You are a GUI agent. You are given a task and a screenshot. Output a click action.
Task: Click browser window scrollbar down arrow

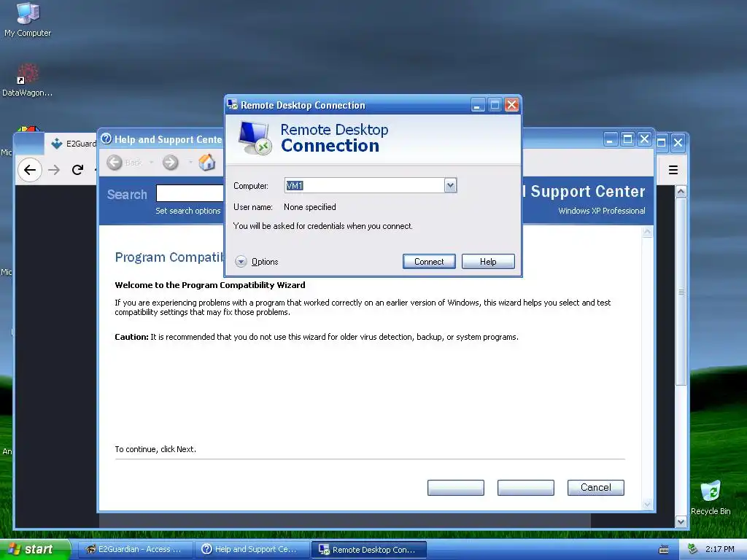point(681,522)
